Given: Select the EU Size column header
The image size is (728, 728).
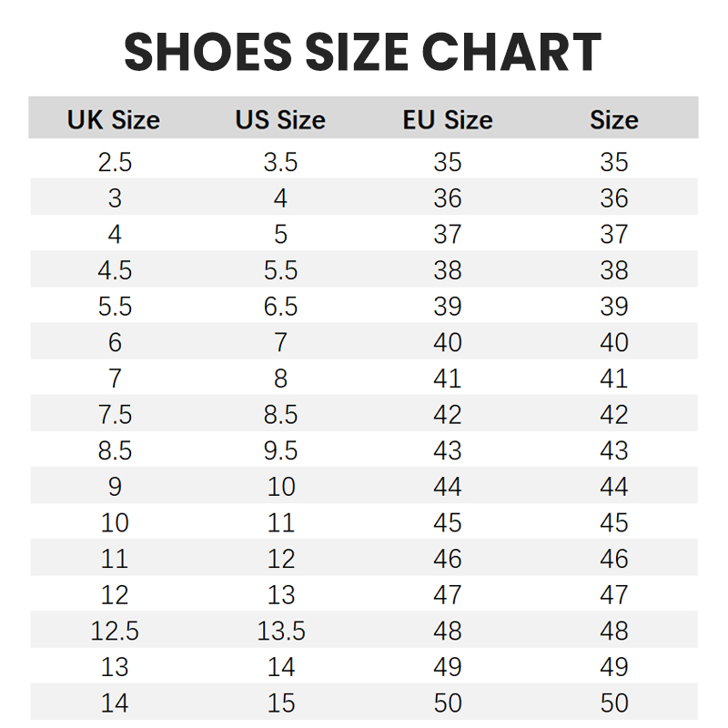Looking at the screenshot, I should (448, 120).
